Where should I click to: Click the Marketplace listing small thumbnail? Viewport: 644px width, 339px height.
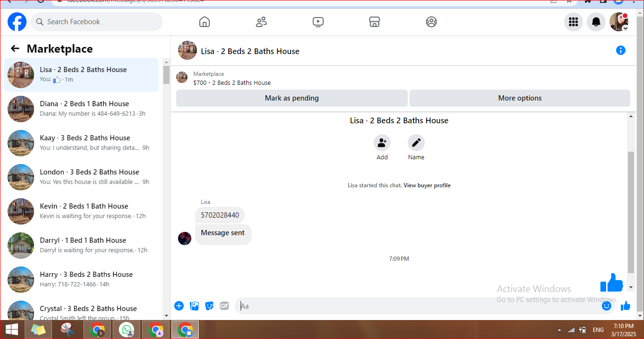[x=182, y=77]
